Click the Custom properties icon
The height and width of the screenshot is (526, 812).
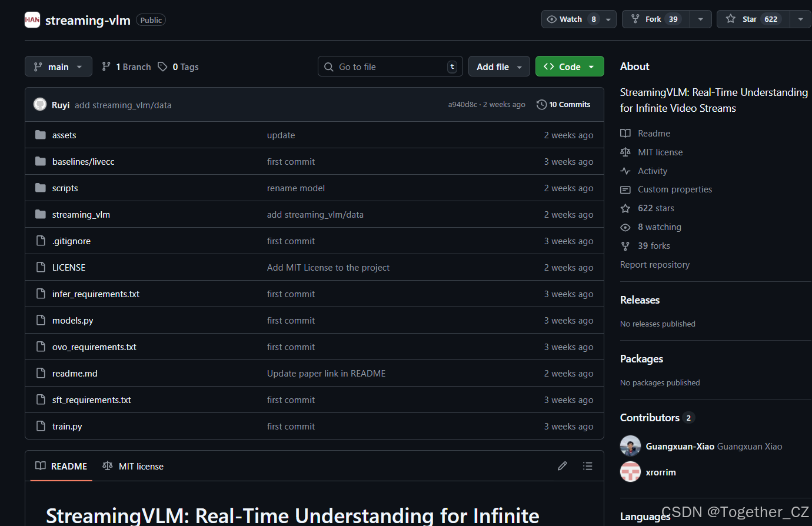point(625,189)
